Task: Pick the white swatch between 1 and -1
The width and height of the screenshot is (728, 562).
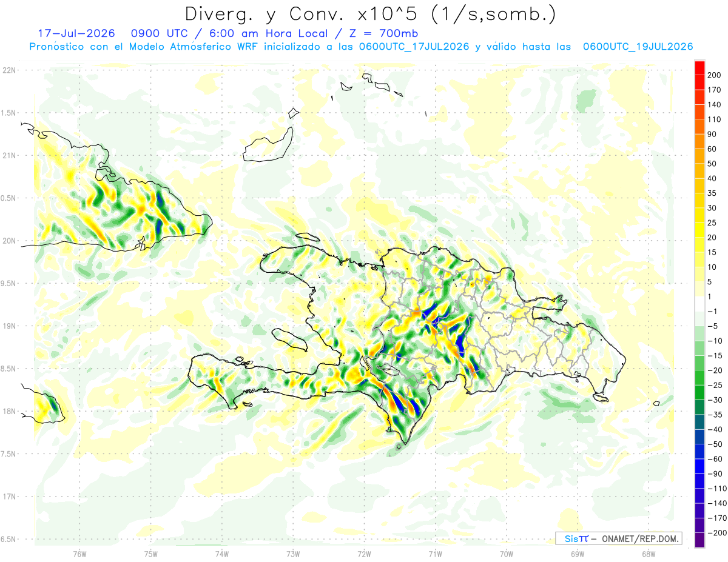Action: (699, 304)
